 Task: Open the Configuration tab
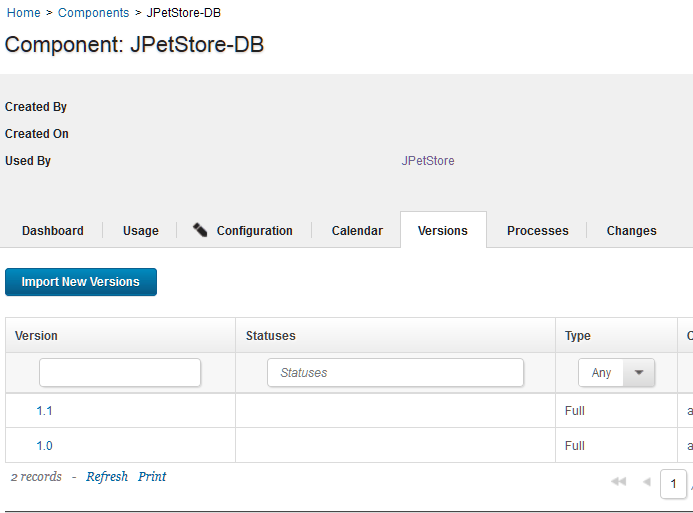point(254,231)
